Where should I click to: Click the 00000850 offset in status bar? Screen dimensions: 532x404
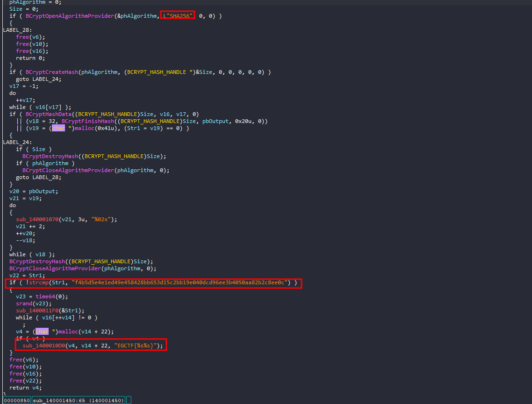click(16, 400)
